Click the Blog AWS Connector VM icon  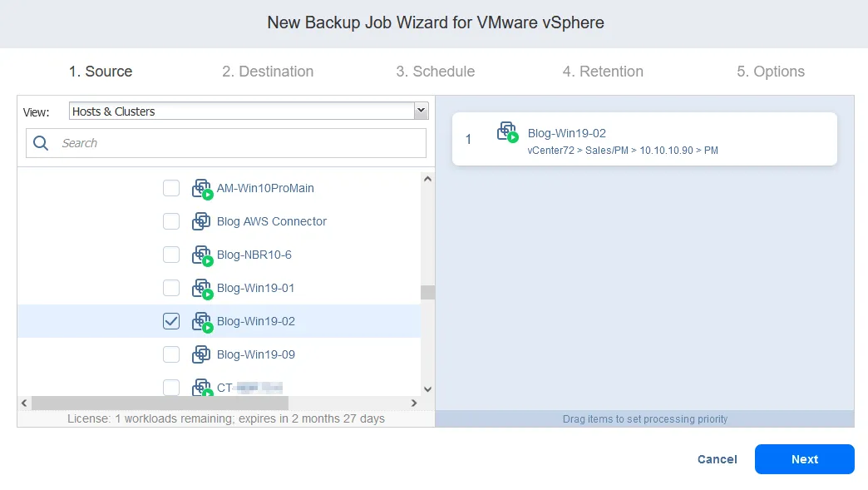tap(201, 221)
